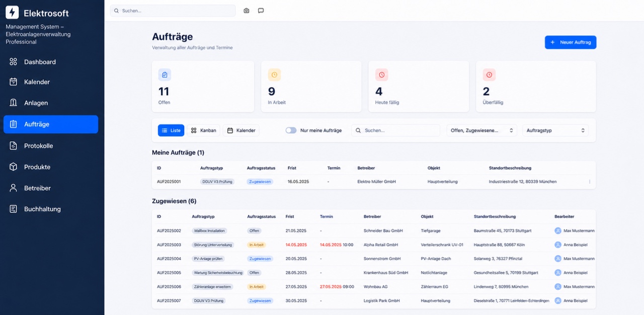Click the clock icon on Heute fällig card
Image resolution: width=644 pixels, height=315 pixels.
pos(382,75)
